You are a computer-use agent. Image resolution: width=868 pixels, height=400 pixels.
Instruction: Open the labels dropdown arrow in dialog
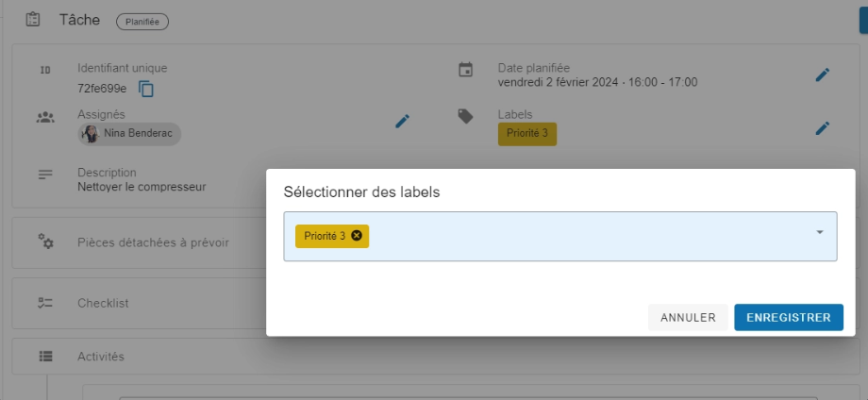point(819,232)
